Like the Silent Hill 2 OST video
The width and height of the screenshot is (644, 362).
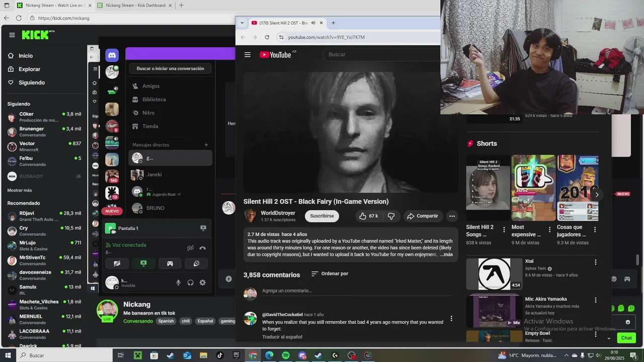point(368,216)
